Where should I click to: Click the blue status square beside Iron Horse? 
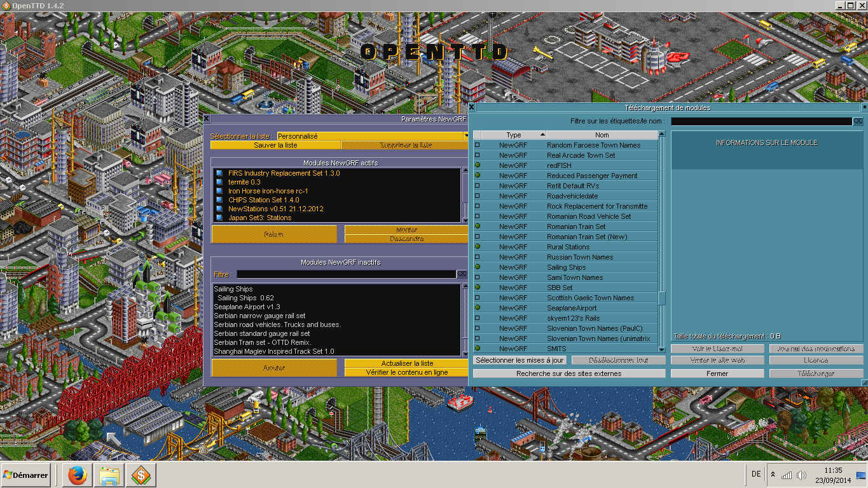[x=219, y=191]
